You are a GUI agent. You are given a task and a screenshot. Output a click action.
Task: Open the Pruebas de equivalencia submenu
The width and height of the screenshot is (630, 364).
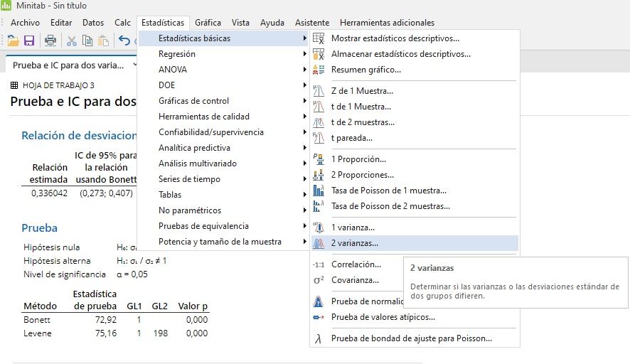tap(223, 226)
